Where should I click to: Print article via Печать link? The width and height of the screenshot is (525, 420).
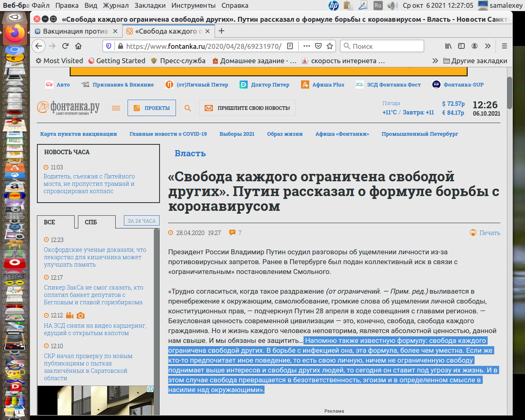coord(485,233)
